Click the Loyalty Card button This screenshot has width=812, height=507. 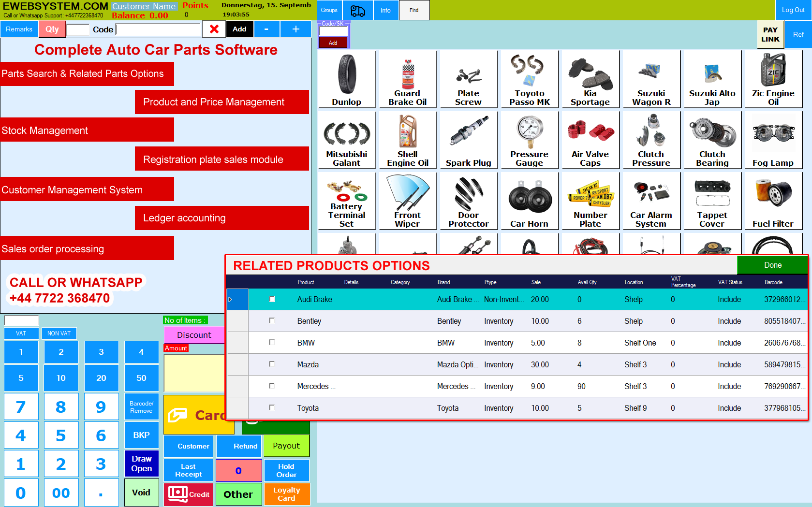click(x=287, y=494)
